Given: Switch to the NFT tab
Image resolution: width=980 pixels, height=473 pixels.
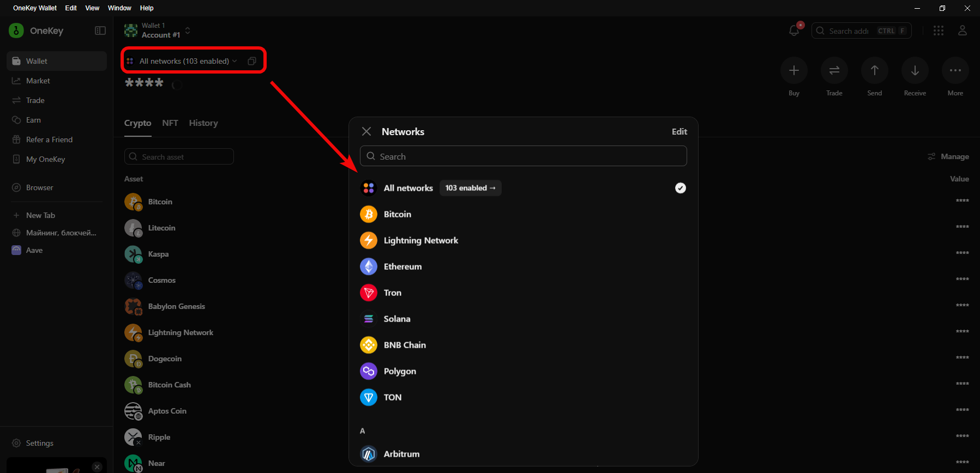Looking at the screenshot, I should tap(170, 123).
